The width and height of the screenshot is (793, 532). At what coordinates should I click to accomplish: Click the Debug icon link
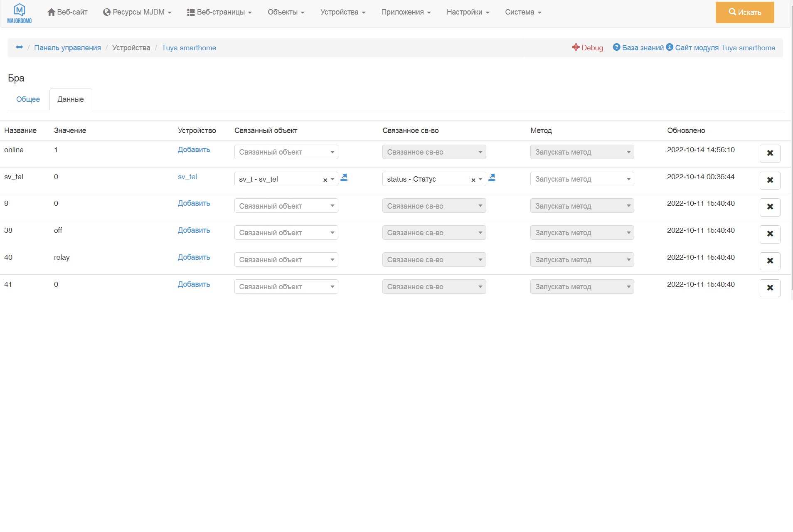587,48
